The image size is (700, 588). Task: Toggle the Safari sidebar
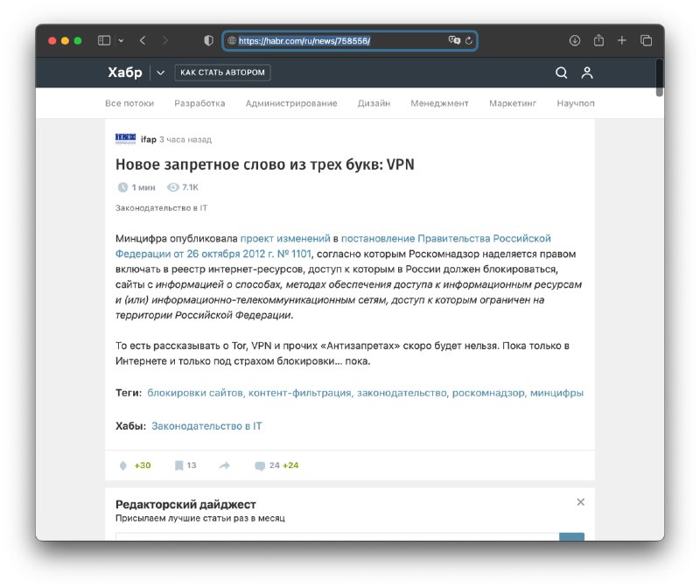click(x=104, y=40)
